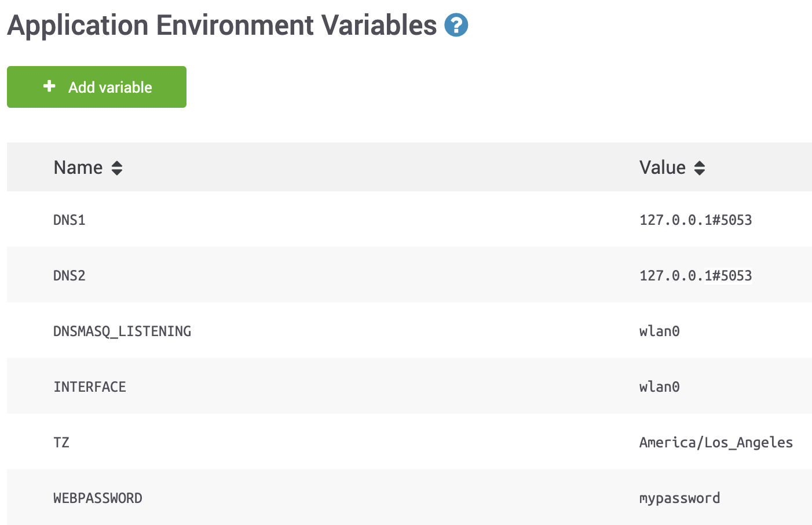Sort by Value column arrows

700,168
